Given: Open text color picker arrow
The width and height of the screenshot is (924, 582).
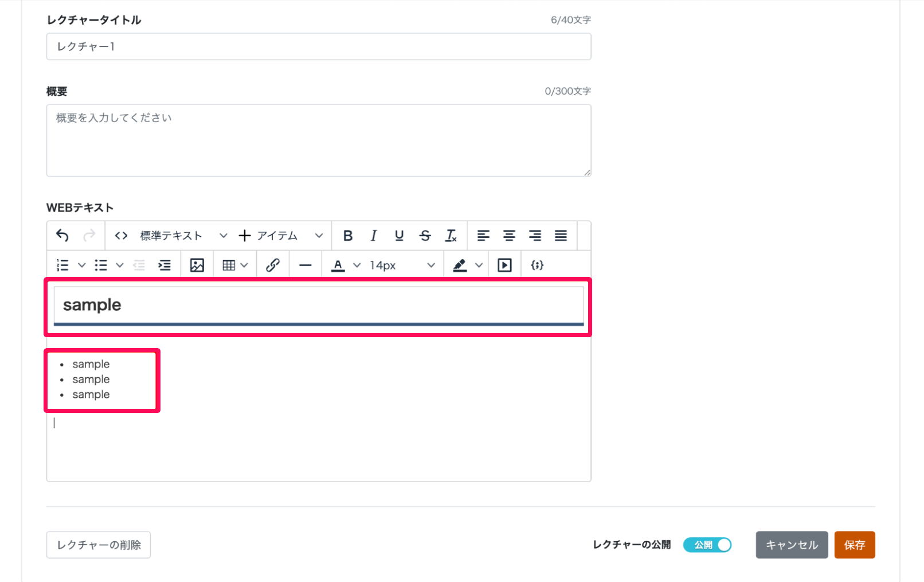Looking at the screenshot, I should pos(357,265).
